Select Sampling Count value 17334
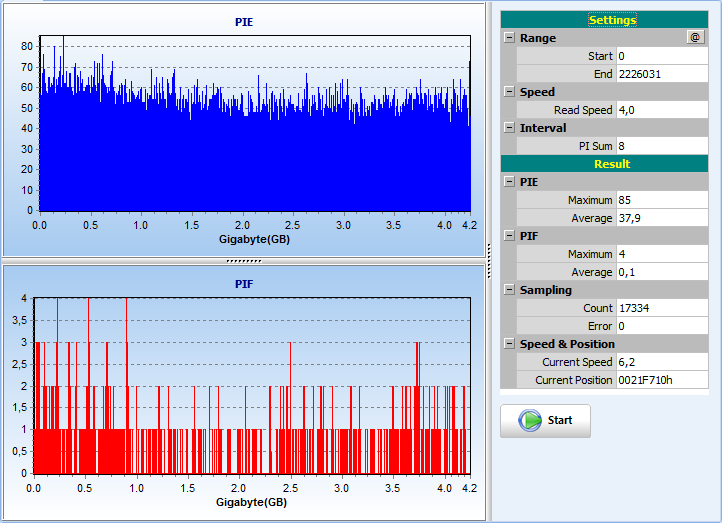Viewport: 722px width, 523px height. tap(662, 308)
